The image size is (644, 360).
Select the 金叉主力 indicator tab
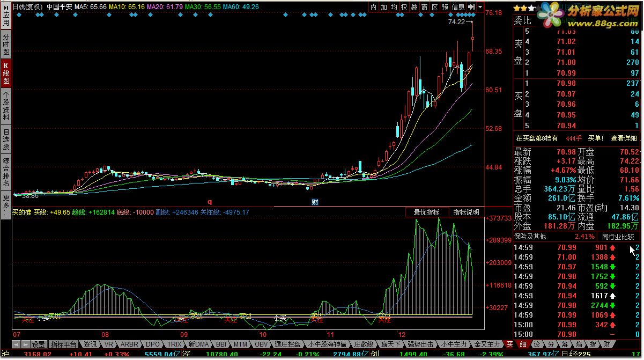pyautogui.click(x=487, y=344)
